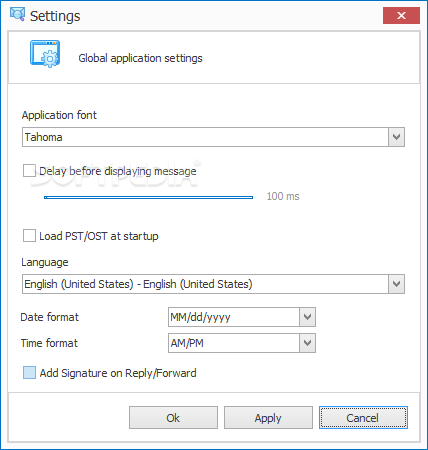Toggle Load PST/OST at startup checkbox
This screenshot has height=450, width=428.
coord(29,236)
